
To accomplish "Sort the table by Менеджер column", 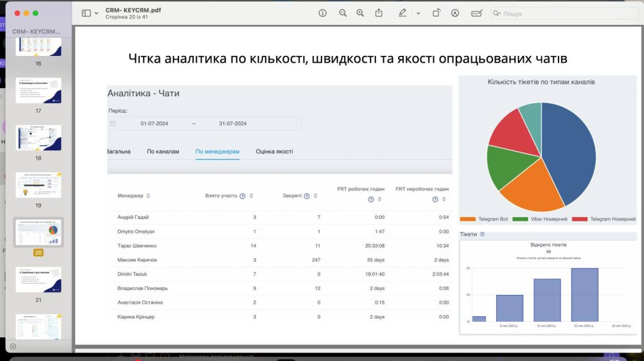I will coord(148,196).
